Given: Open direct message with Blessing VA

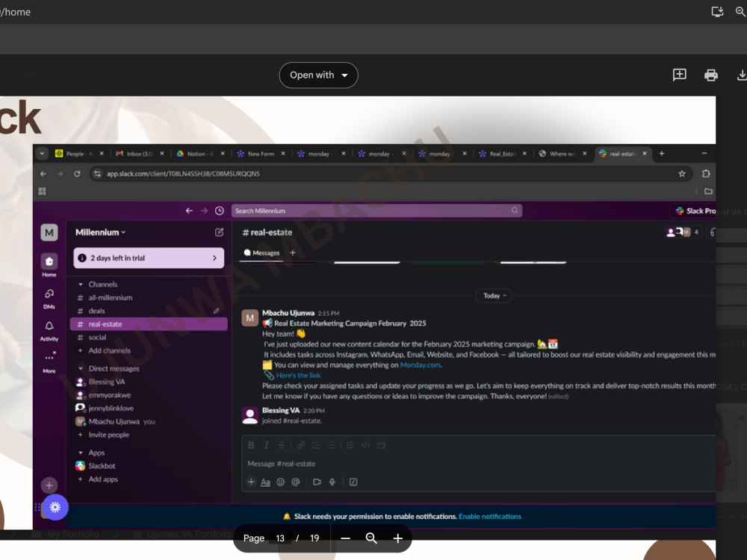Looking at the screenshot, I should pyautogui.click(x=106, y=382).
